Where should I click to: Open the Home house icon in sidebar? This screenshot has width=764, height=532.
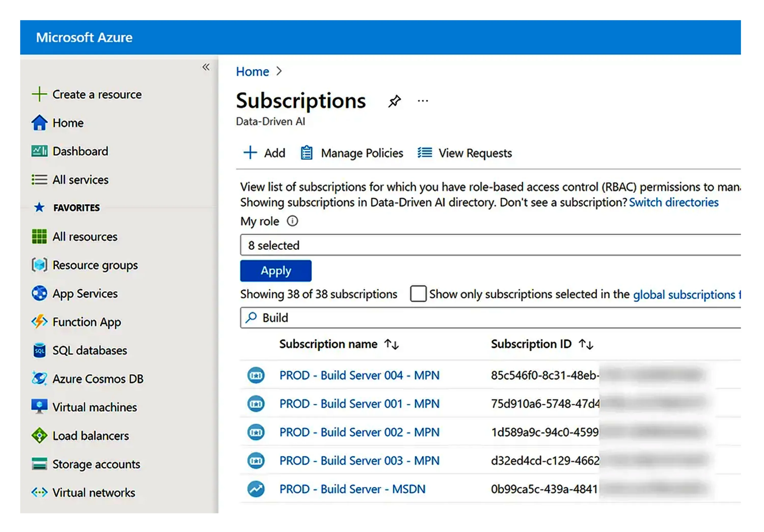pyautogui.click(x=39, y=123)
